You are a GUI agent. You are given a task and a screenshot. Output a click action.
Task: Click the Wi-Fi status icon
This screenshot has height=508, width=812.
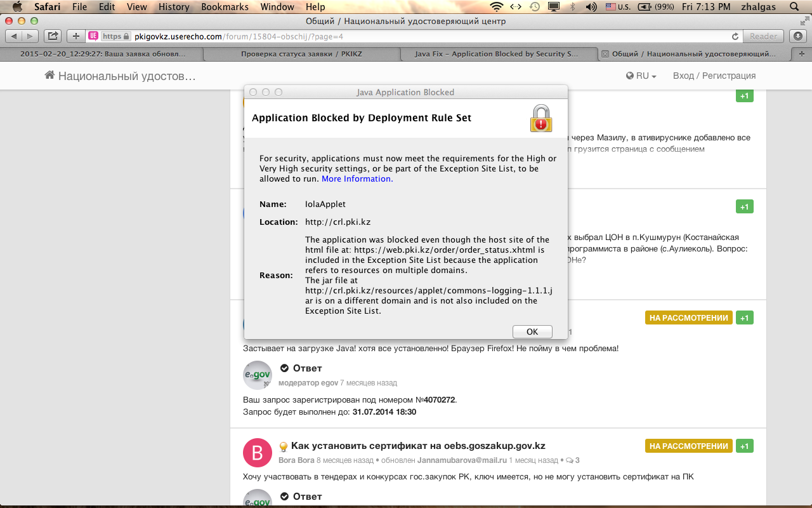pos(497,7)
